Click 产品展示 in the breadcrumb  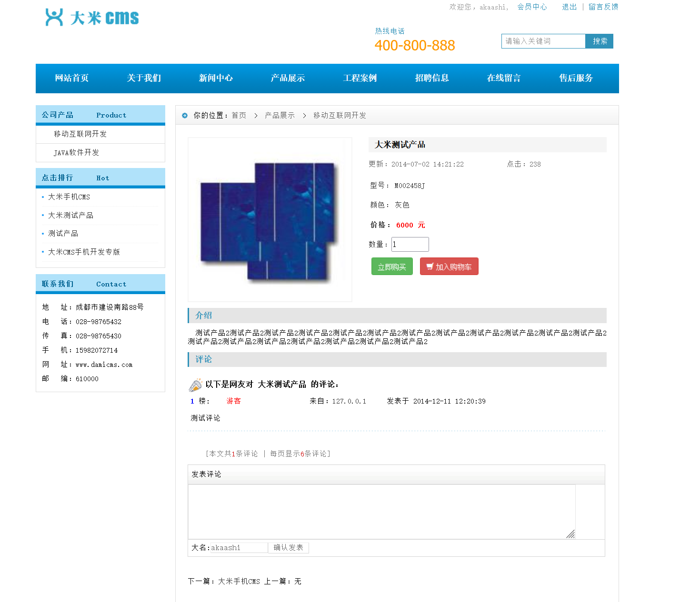point(280,116)
